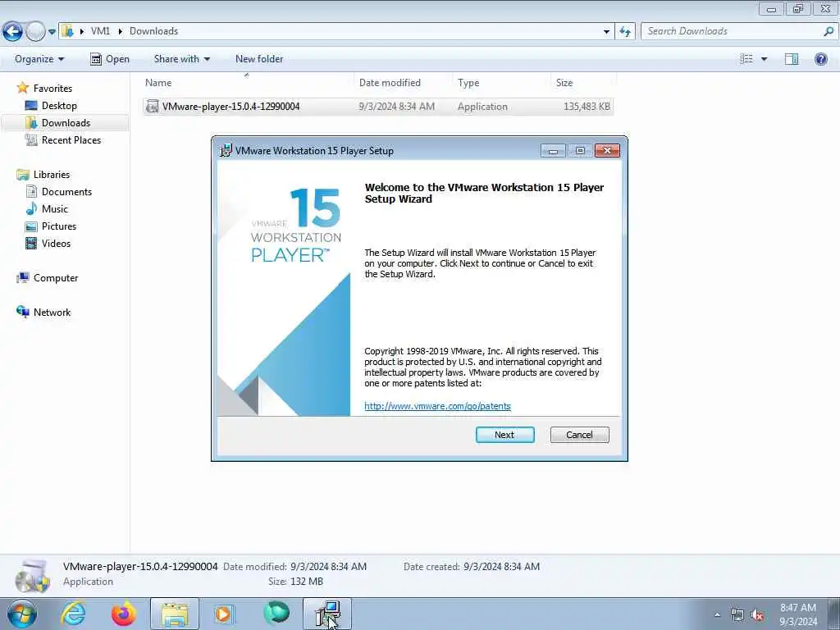
Task: Sort by the Type column header
Action: coord(501,83)
